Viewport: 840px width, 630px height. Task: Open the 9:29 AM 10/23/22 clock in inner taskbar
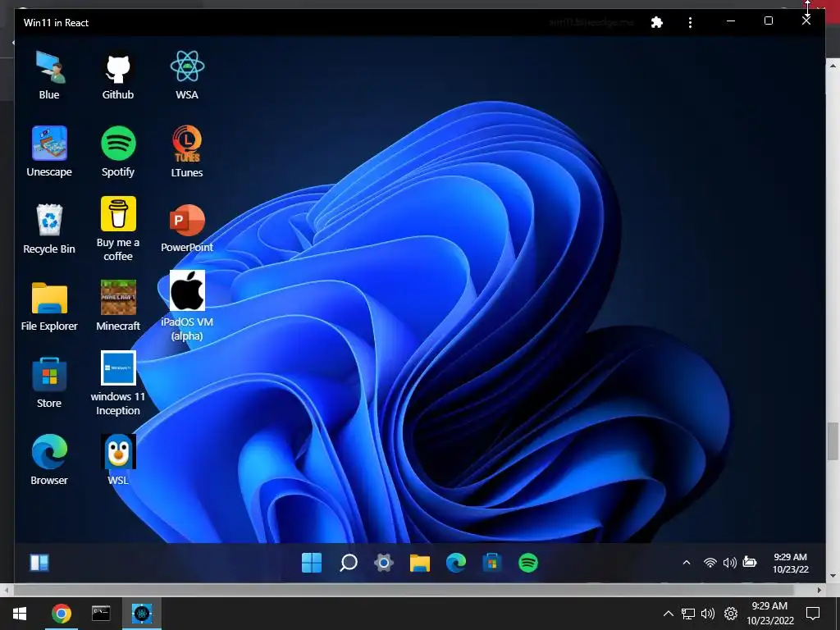click(790, 563)
